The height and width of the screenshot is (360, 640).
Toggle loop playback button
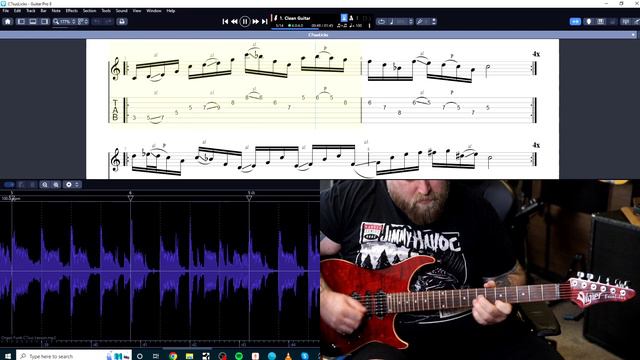click(381, 21)
